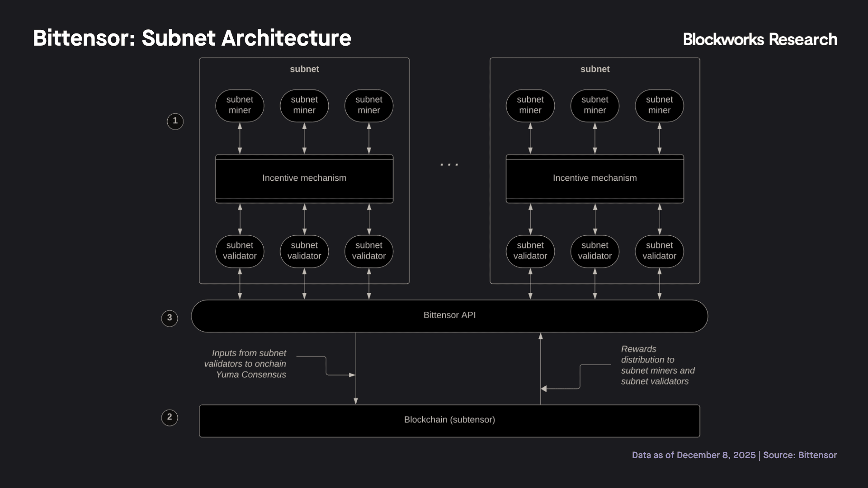Select the Blockchain (subtensor) box

coord(449,421)
